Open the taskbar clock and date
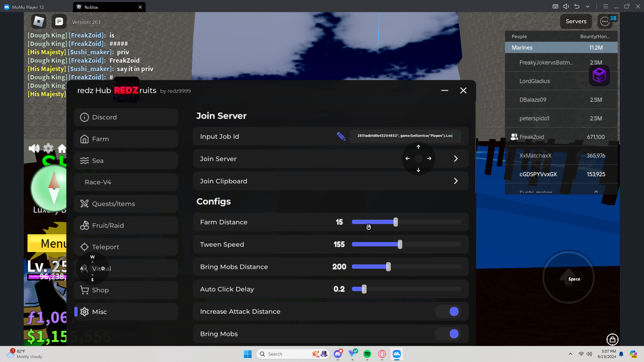Screen dimensions: 644x362 606,354
